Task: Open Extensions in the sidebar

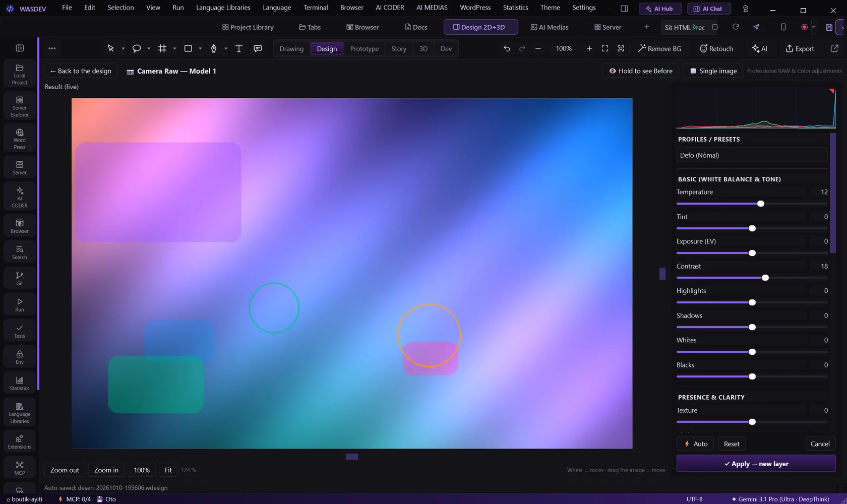Action: pyautogui.click(x=20, y=442)
